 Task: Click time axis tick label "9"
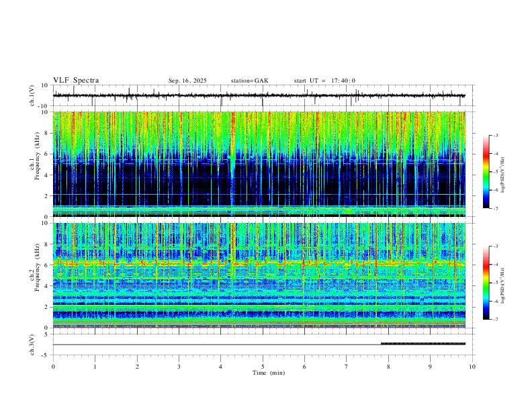pyautogui.click(x=430, y=367)
